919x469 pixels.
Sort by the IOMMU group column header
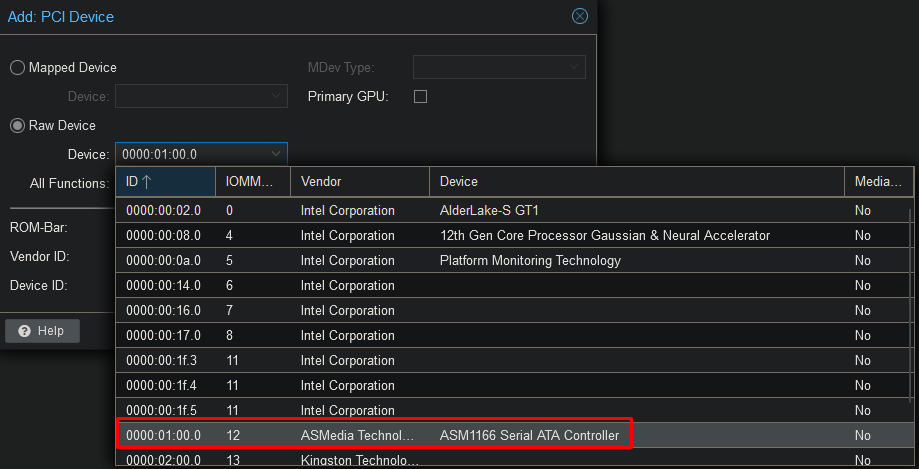(252, 182)
